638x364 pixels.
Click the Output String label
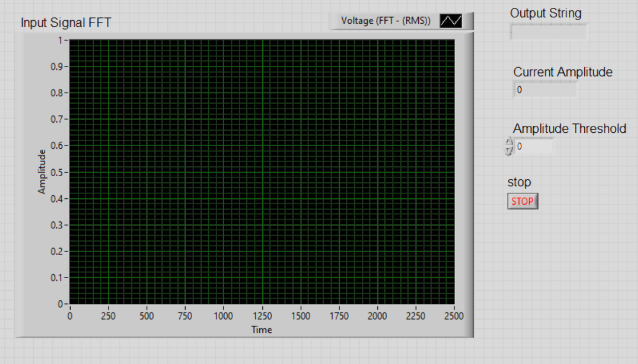(x=546, y=13)
